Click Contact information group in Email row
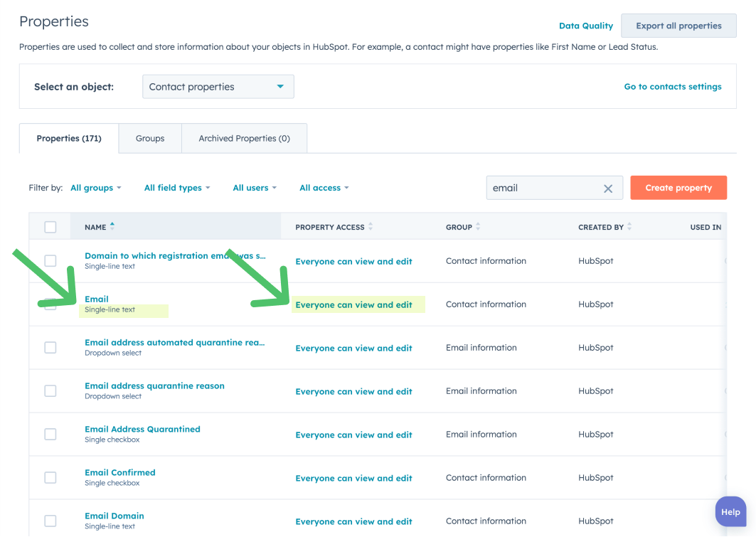Screen dimensions: 756x537 pyautogui.click(x=486, y=304)
